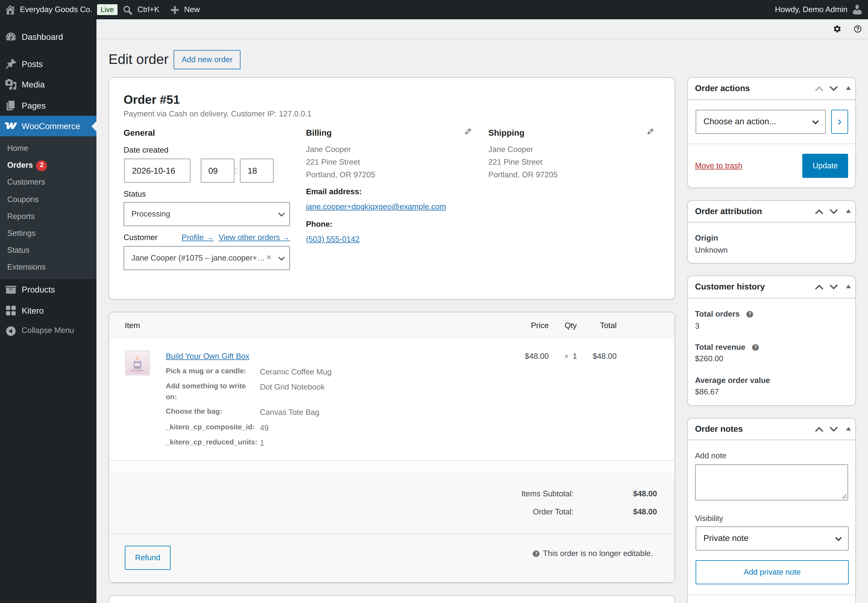Screen dimensions: 868x603
Task: Click Add new order button
Action: [x=207, y=60]
